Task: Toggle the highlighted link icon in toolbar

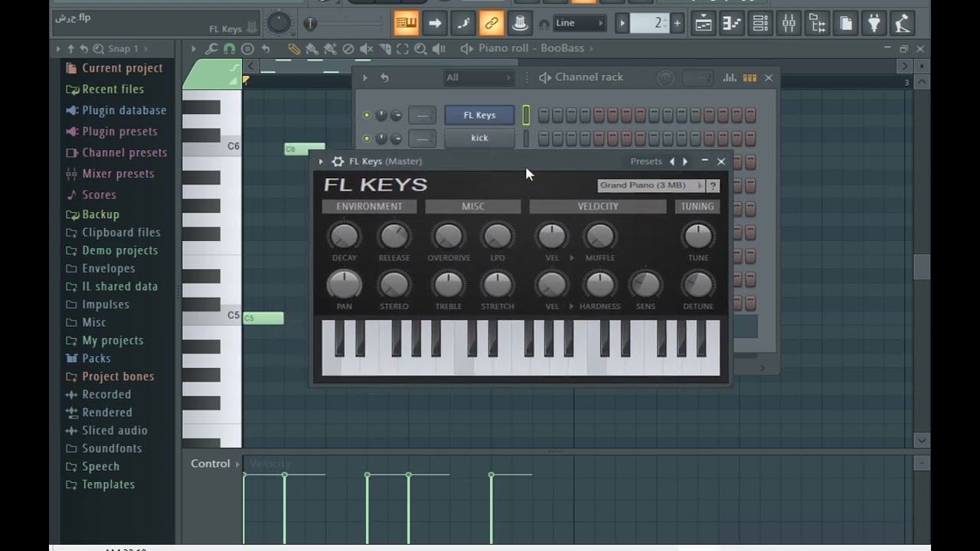Action: [492, 23]
